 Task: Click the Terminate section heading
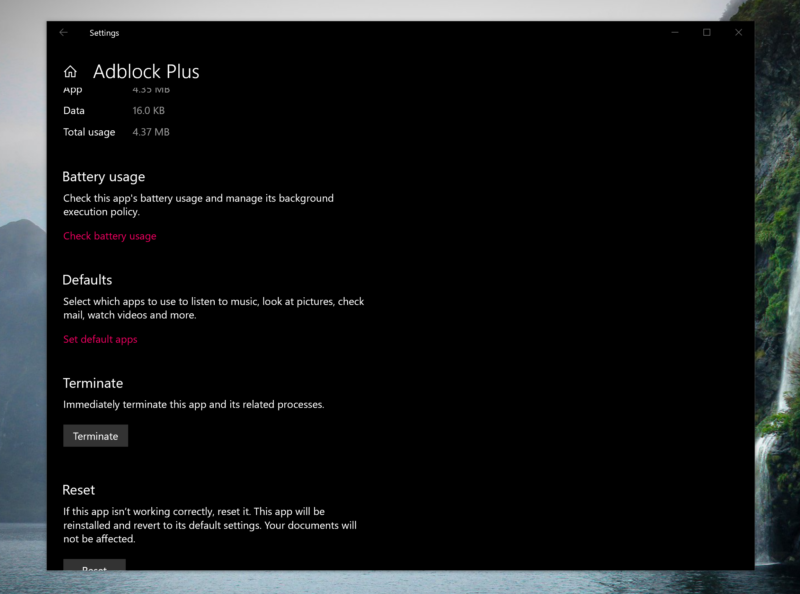tap(93, 383)
